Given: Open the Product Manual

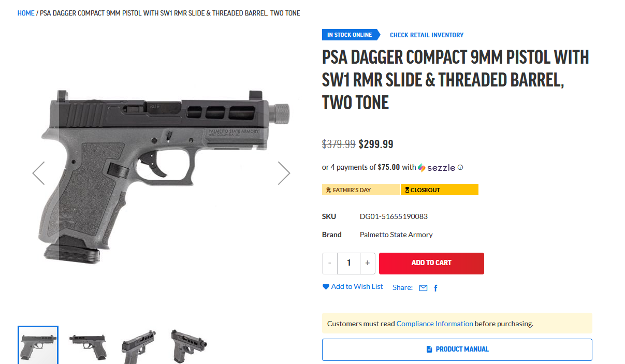Looking at the screenshot, I should tap(457, 350).
